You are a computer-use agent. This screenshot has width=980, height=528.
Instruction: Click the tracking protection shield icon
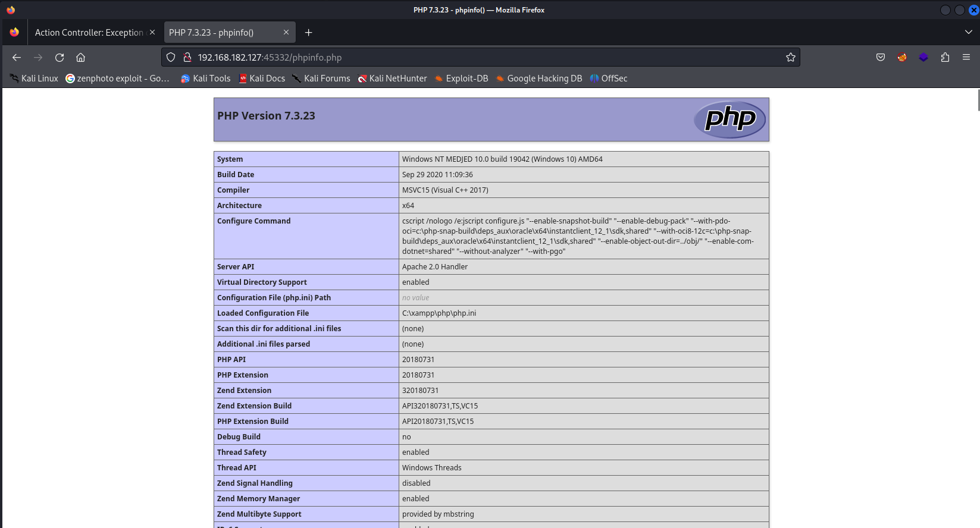coord(171,58)
